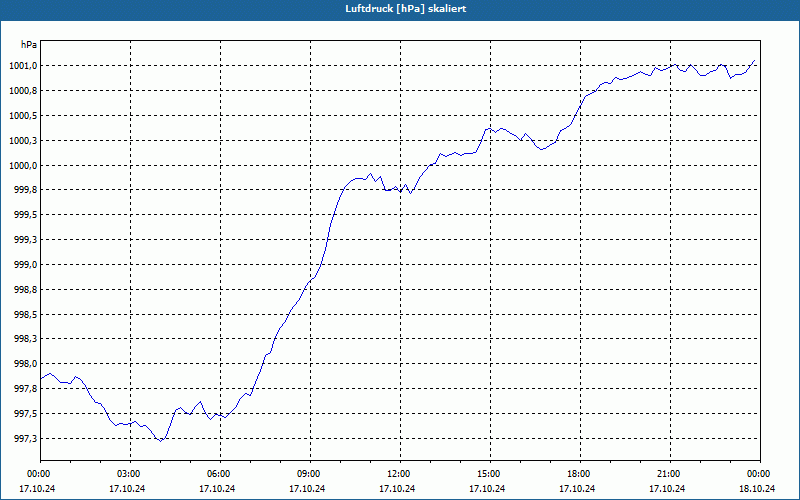This screenshot has width=800, height=500.
Task: Select the 09:00 time axis label
Action: [x=310, y=474]
